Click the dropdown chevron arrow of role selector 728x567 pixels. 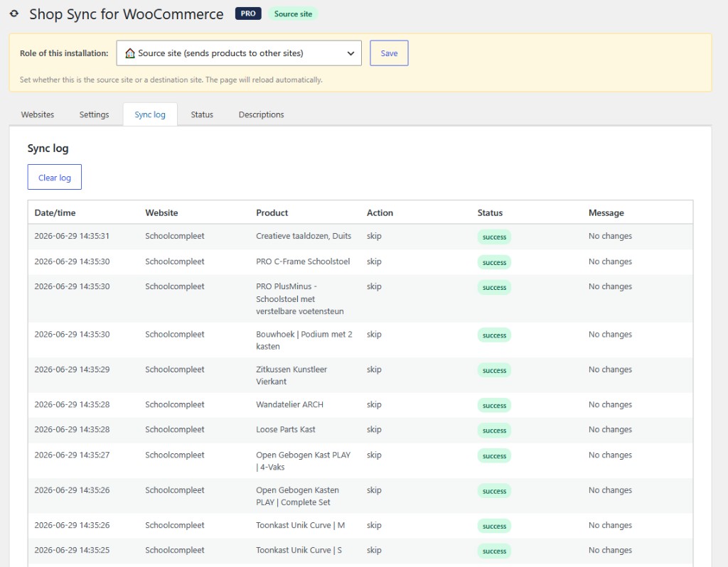pyautogui.click(x=350, y=53)
